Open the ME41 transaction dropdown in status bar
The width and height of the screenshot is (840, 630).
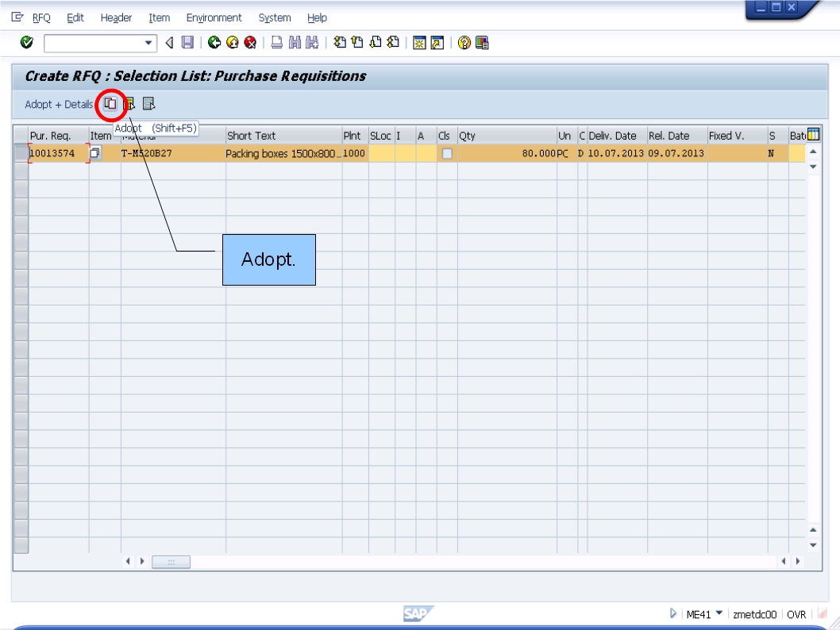(718, 615)
